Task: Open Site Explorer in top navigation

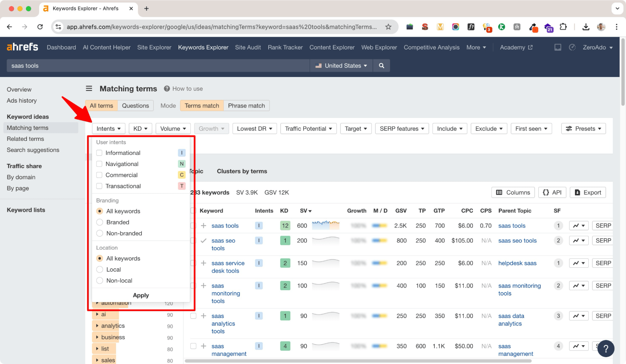Action: click(154, 47)
